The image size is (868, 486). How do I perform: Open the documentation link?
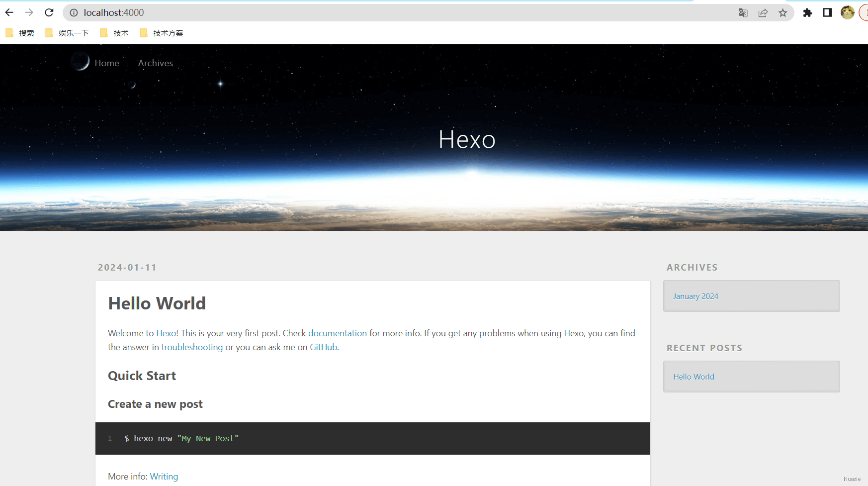338,333
